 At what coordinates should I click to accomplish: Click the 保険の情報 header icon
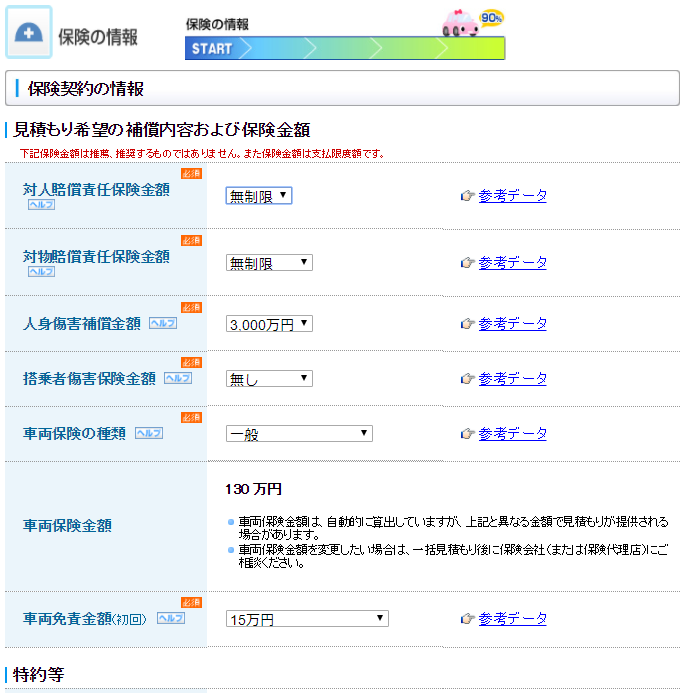pos(29,32)
